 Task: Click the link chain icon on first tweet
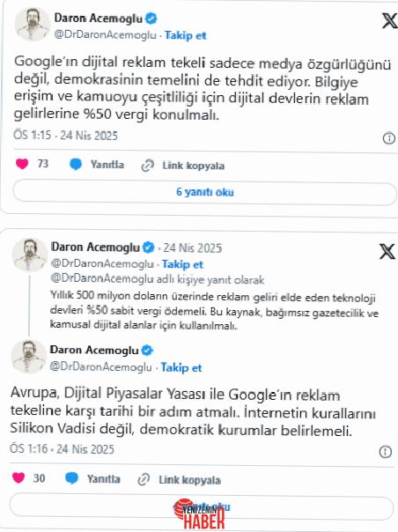tap(148, 166)
